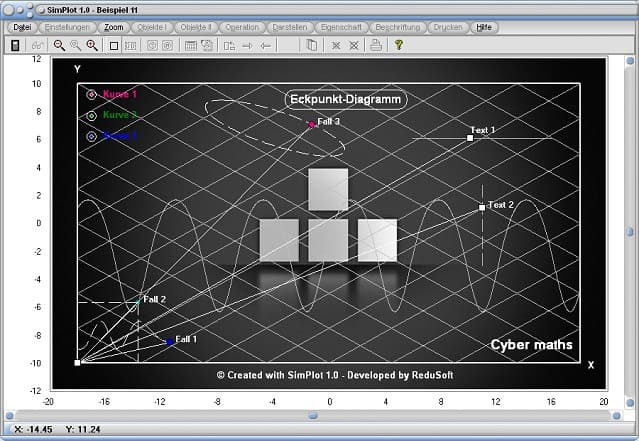Click the horizontal scrollbar middle thumb
Image resolution: width=639 pixels, height=441 pixels.
coord(313,416)
